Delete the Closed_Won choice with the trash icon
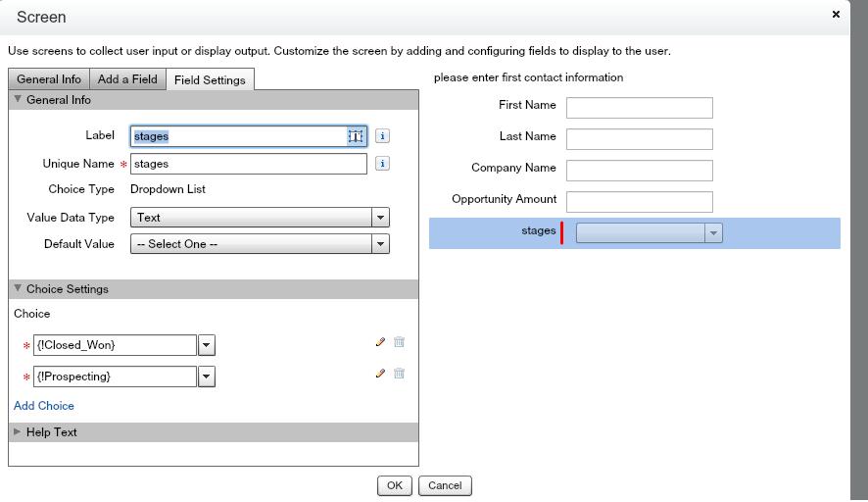The image size is (868, 502). (x=400, y=343)
